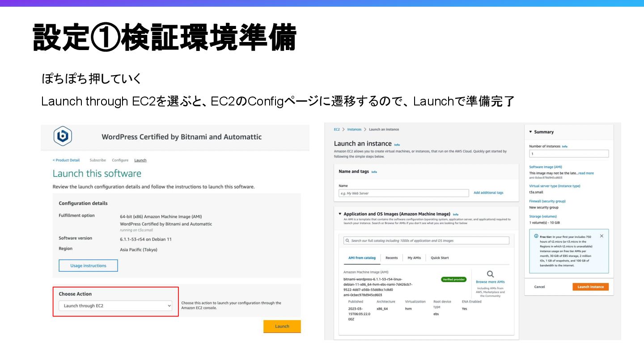Click Info link next to Application and OS Images
This screenshot has width=644, height=362.
click(x=455, y=215)
